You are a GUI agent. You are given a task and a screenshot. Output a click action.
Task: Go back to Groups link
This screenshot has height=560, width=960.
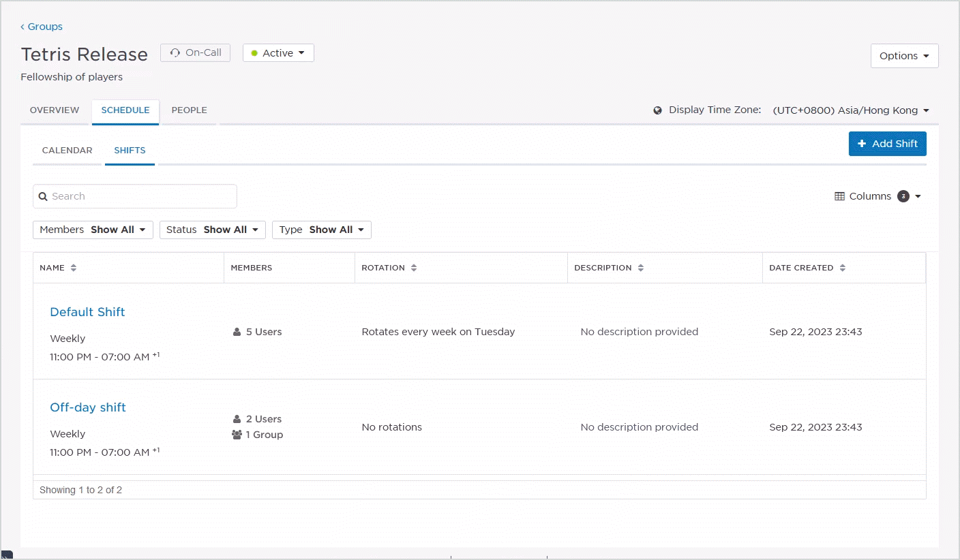coord(42,27)
